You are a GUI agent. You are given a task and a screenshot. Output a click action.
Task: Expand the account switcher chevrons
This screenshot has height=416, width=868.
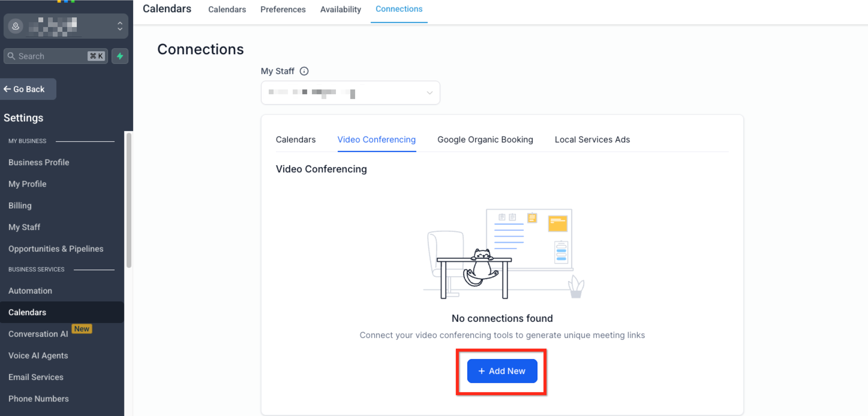tap(120, 26)
